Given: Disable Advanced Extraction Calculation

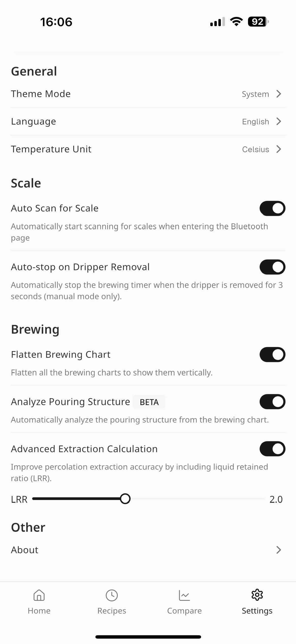Looking at the screenshot, I should pos(272,449).
